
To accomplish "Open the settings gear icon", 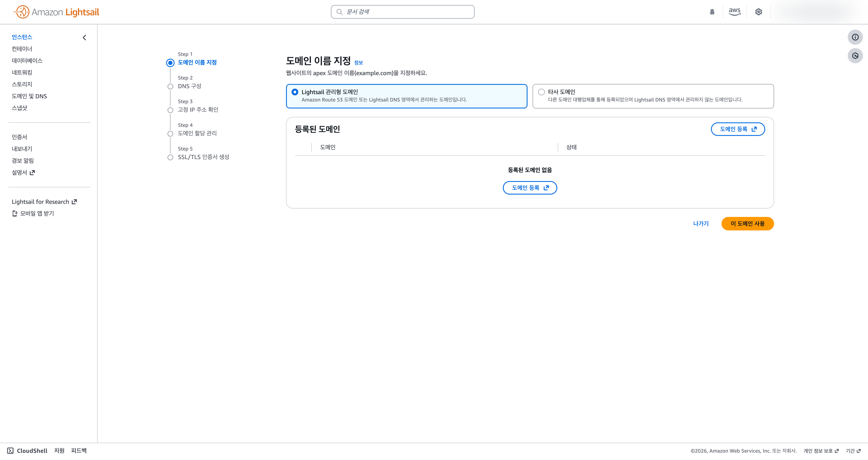I will (758, 12).
